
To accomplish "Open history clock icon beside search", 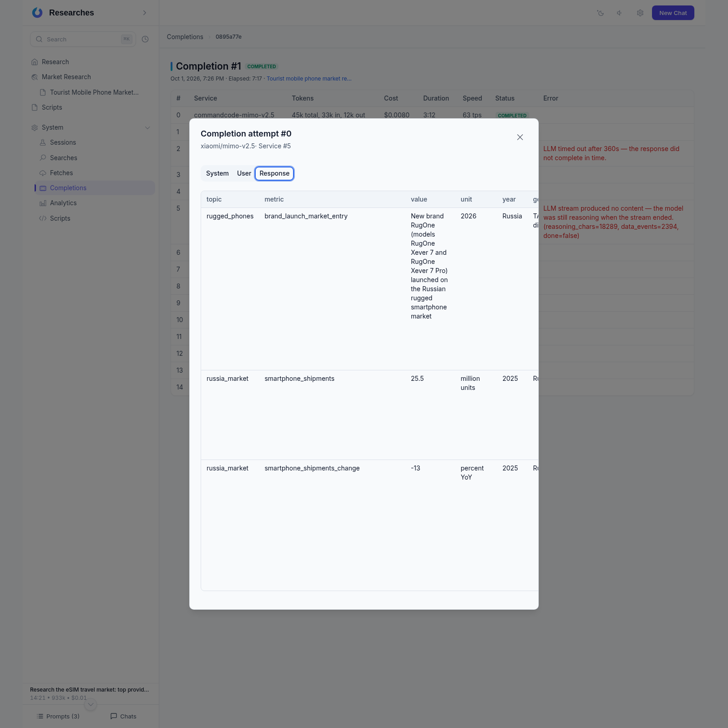I will 145,39.
